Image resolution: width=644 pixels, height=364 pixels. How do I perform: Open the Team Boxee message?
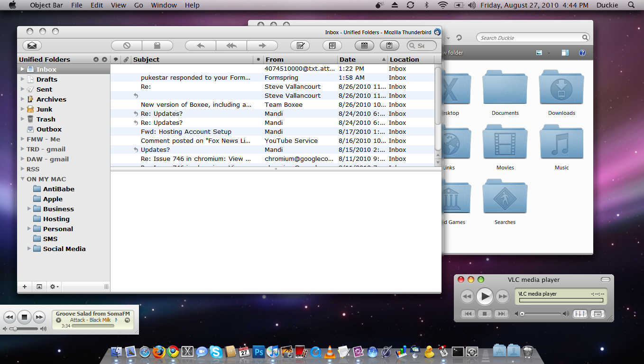(x=272, y=104)
